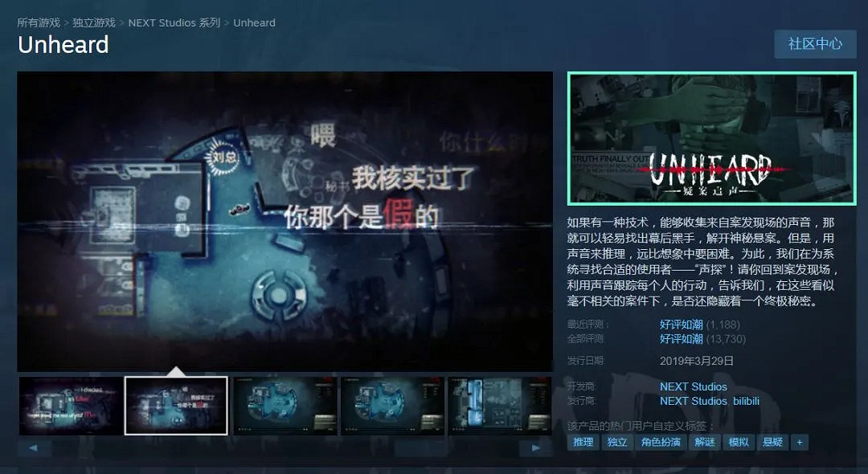
Task: Open the NEXT Studios developer page
Action: [694, 386]
